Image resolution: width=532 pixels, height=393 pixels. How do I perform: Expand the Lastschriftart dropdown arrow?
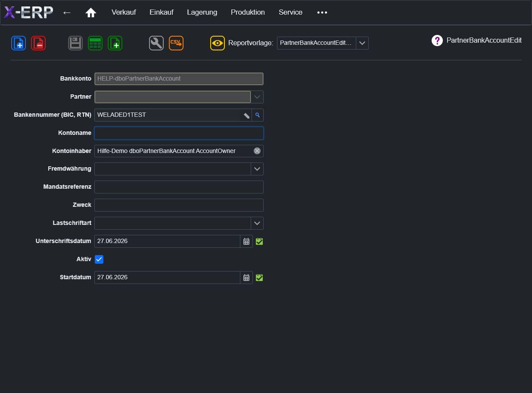tap(257, 223)
